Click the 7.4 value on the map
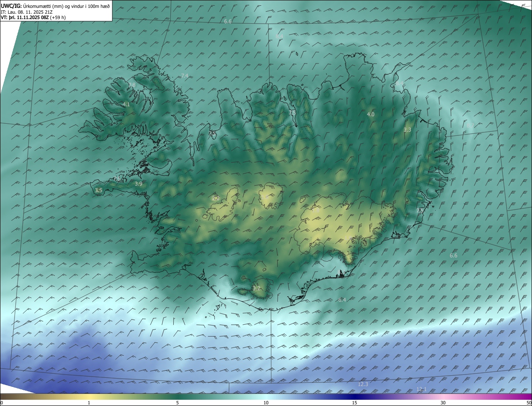 click(185, 76)
